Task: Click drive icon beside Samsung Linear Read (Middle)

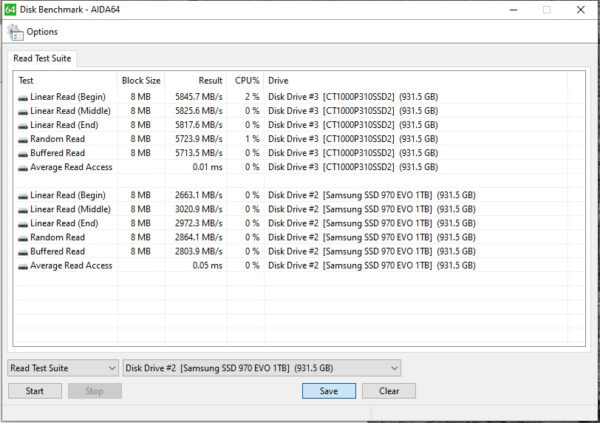Action: point(23,211)
